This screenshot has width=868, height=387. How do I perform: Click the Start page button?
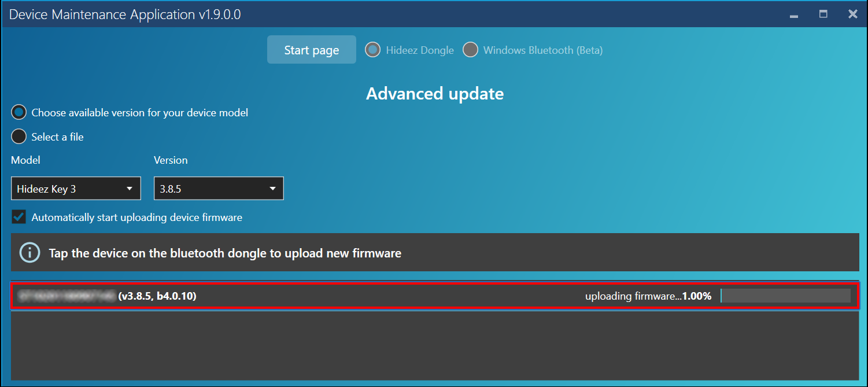pos(311,50)
